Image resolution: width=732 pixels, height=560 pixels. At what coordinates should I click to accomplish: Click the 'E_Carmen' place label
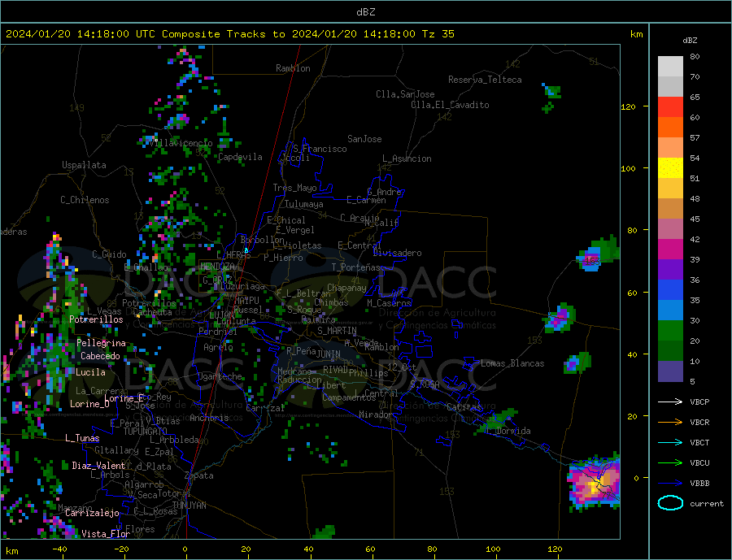366,200
